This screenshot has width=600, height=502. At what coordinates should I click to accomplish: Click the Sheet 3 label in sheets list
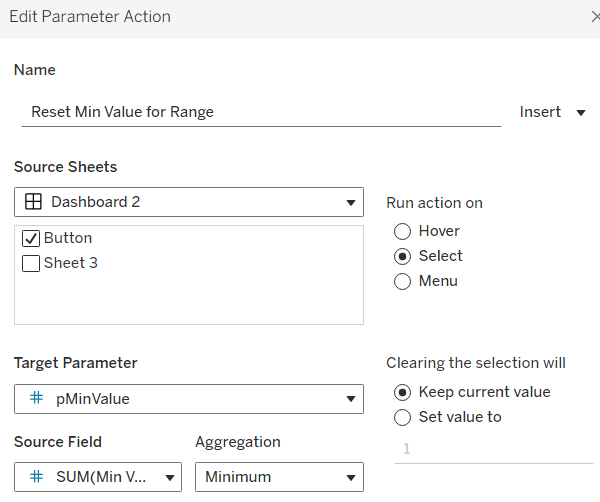coord(70,264)
